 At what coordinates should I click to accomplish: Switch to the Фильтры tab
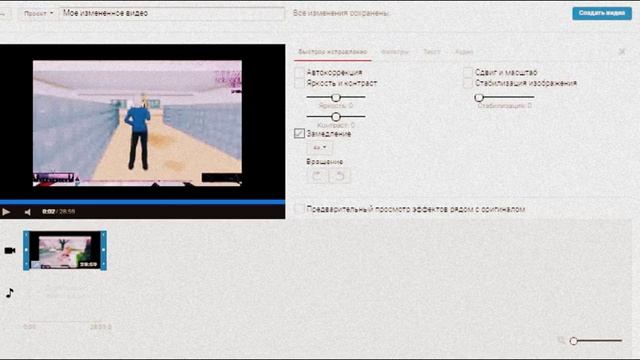tap(394, 52)
